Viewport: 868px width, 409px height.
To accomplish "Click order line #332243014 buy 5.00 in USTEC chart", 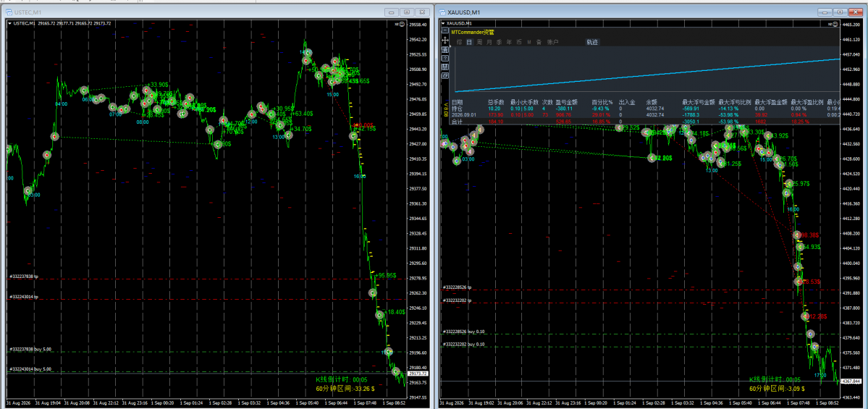I will (x=30, y=369).
